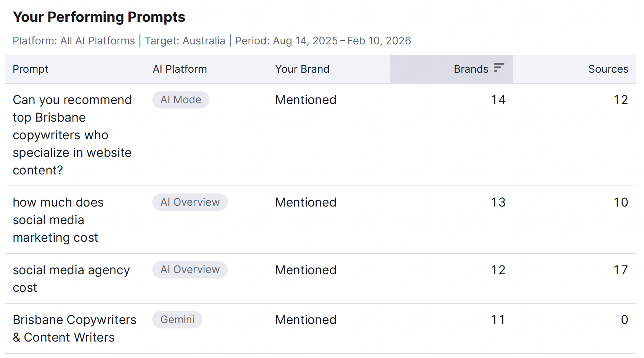This screenshot has height=358, width=644.
Task: Click the sources count of 10
Action: point(621,202)
